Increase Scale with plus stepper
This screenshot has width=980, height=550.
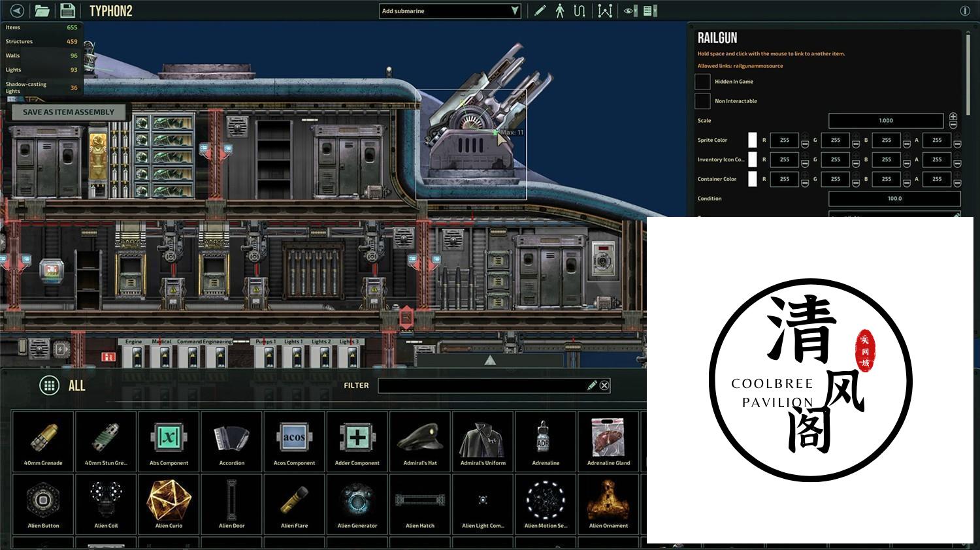click(x=953, y=116)
